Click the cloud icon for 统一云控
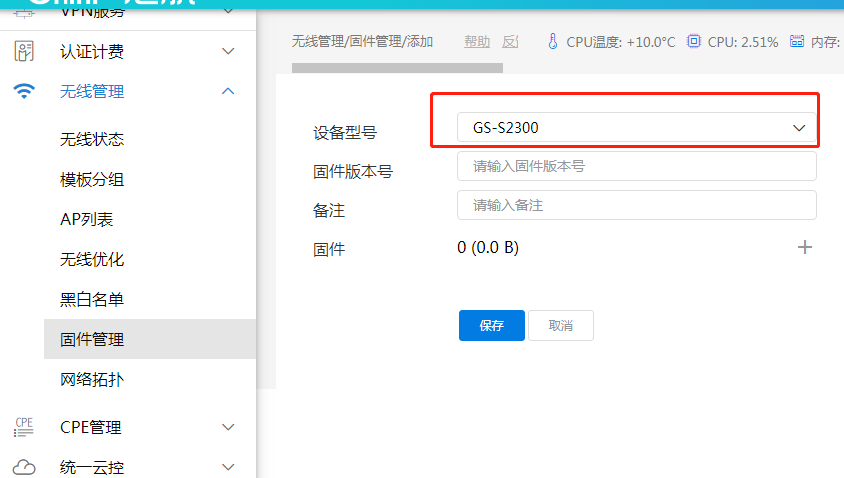Image resolution: width=844 pixels, height=478 pixels. coord(24,467)
